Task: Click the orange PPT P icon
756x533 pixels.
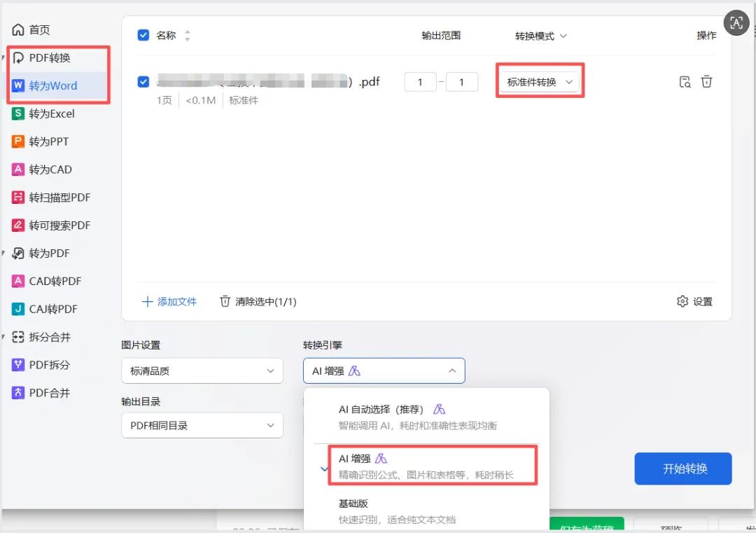Action: [17, 141]
